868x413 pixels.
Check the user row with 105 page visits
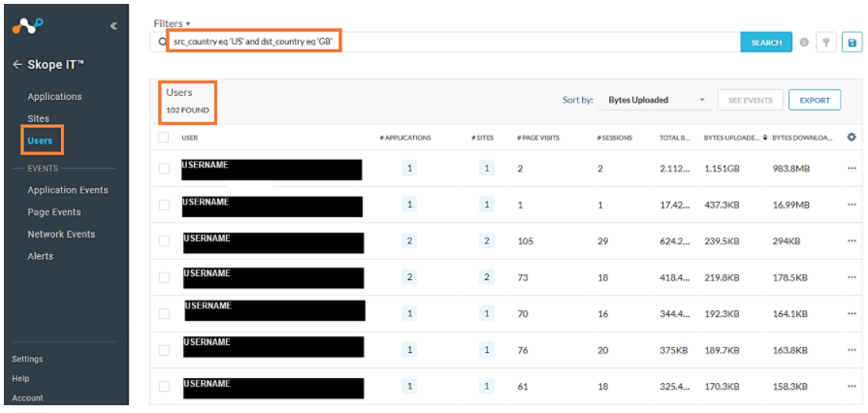tap(164, 240)
